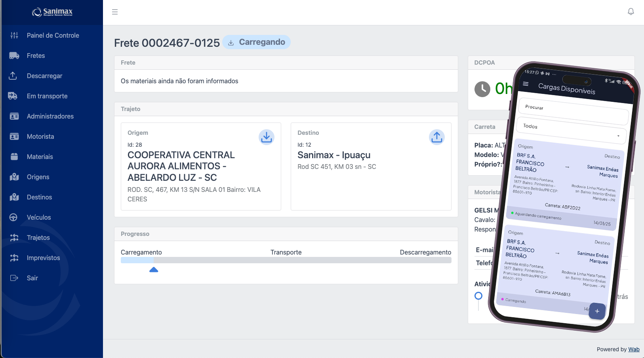Click the blue progress triangle marker
Screen dimensions: 644x358
point(154,270)
